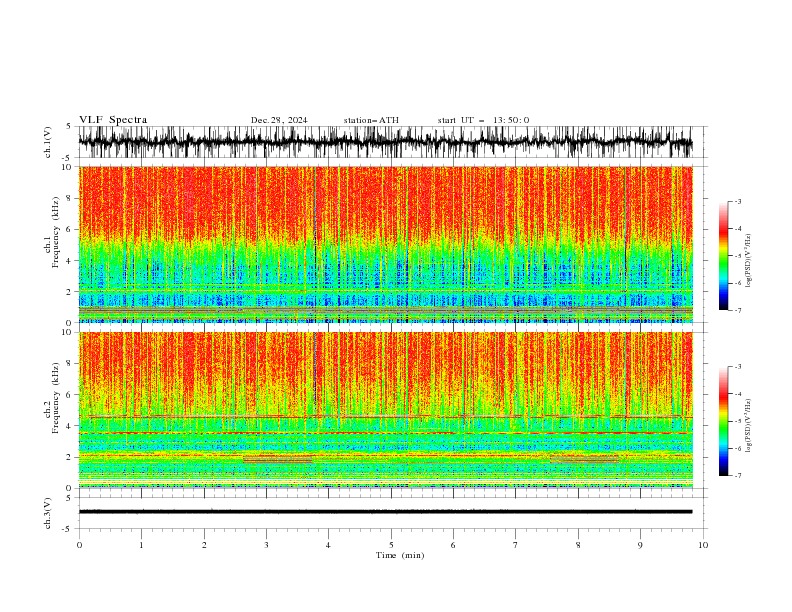Click time axis tick label "8"
Image resolution: width=792 pixels, height=612 pixels.
[x=578, y=545]
